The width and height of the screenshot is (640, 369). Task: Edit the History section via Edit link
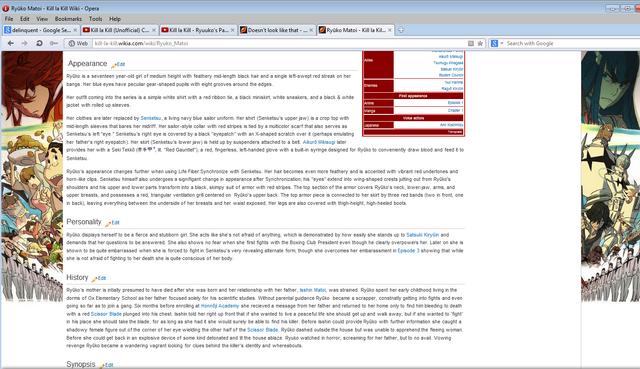click(102, 278)
